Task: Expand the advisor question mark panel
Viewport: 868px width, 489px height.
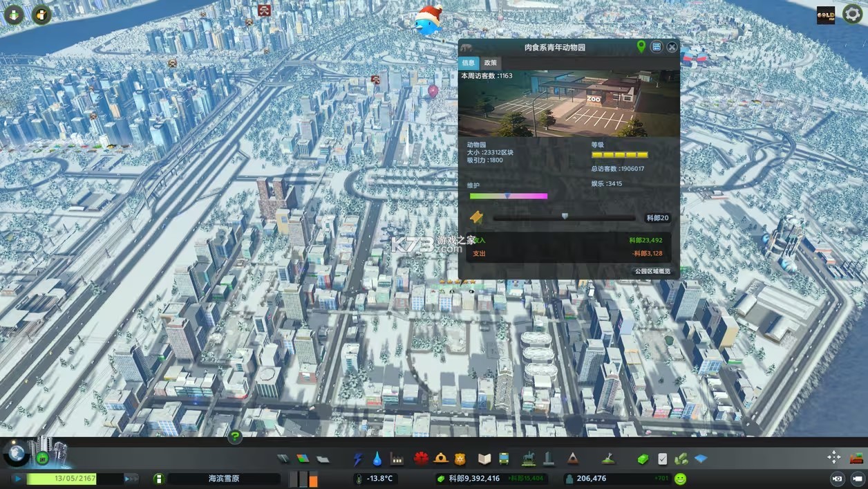Action: (235, 436)
